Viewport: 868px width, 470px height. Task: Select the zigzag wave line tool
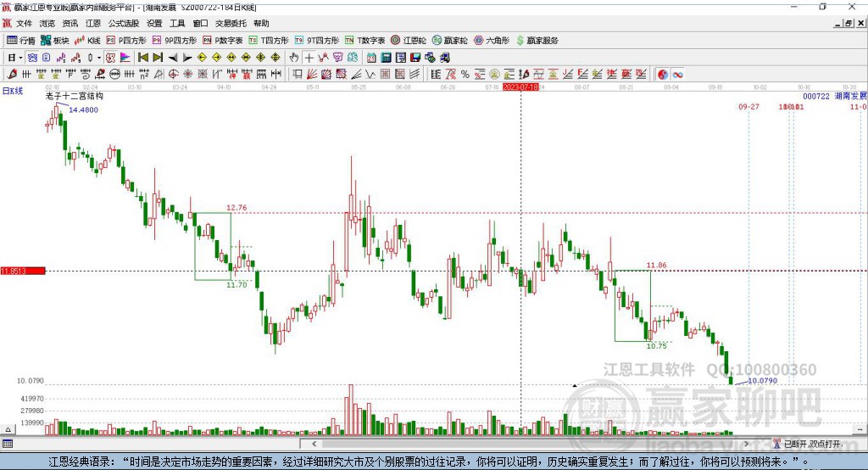370,75
